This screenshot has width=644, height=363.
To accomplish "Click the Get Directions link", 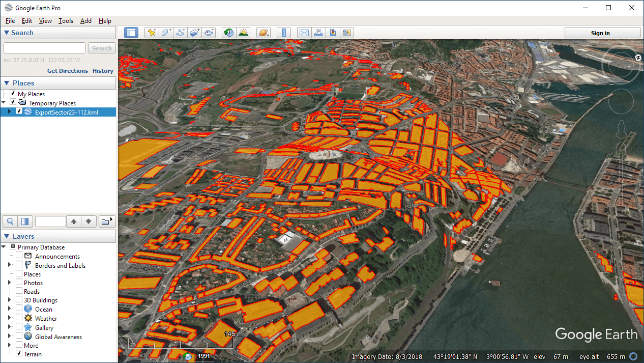I will (68, 71).
